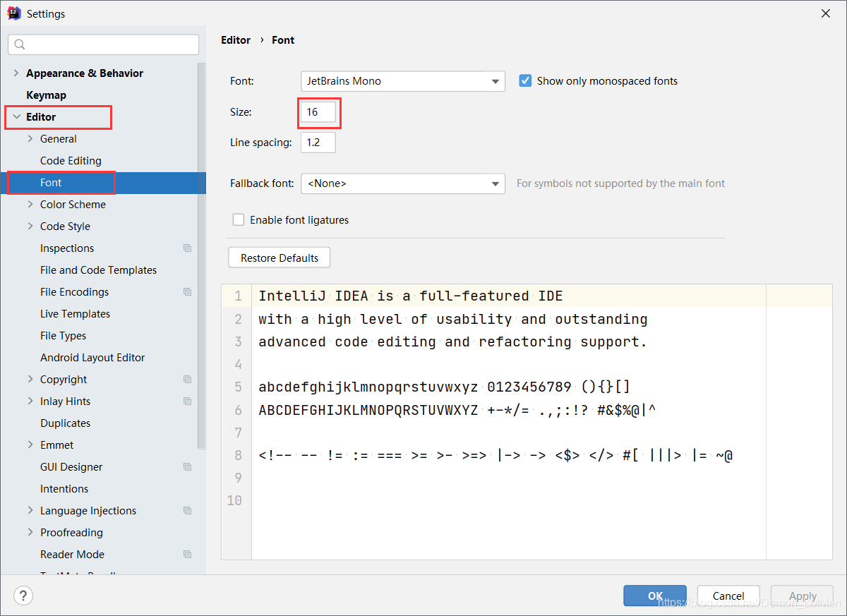
Task: Open File Encodings settings
Action: pyautogui.click(x=74, y=292)
